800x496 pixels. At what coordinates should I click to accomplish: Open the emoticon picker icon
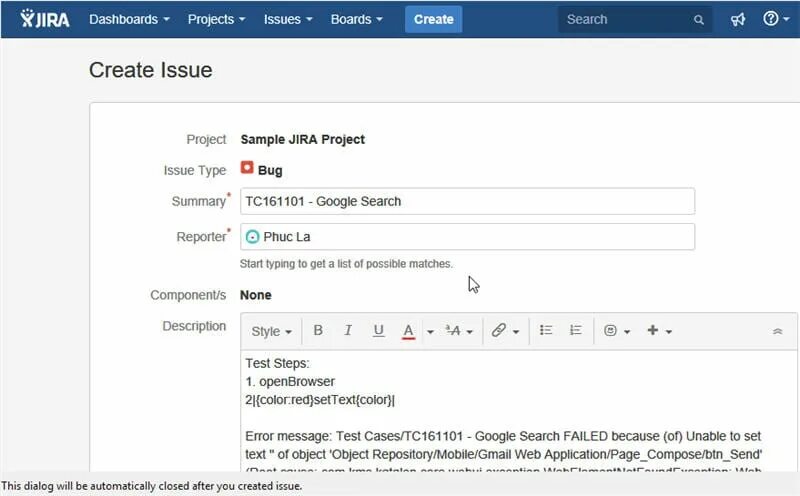[610, 330]
